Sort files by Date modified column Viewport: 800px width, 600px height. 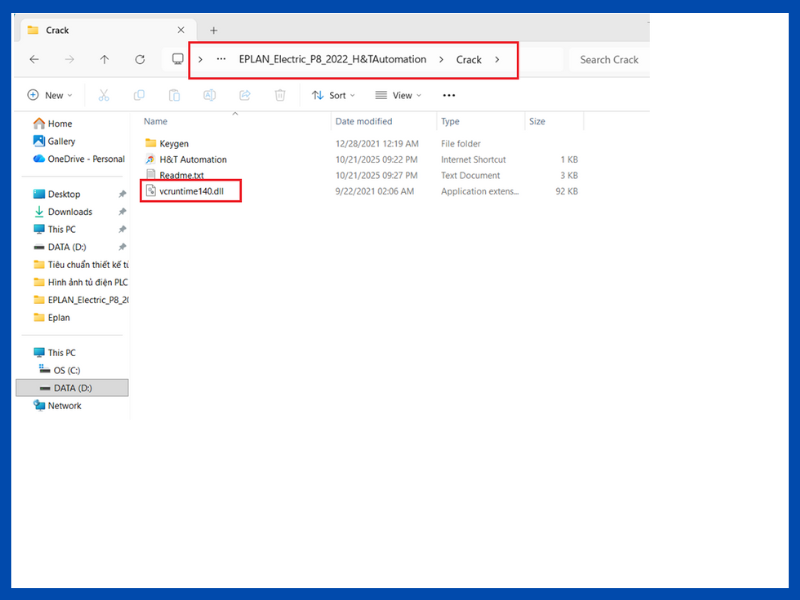364,121
